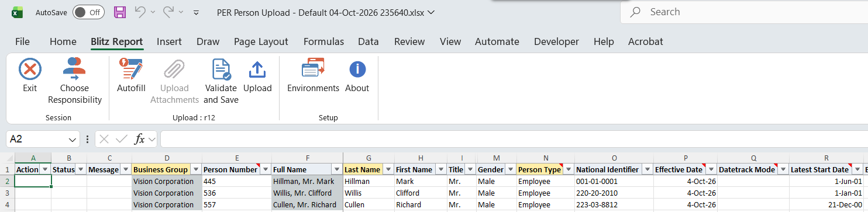Open the Automate tab
Screen dimensions: 868x212
click(x=497, y=41)
